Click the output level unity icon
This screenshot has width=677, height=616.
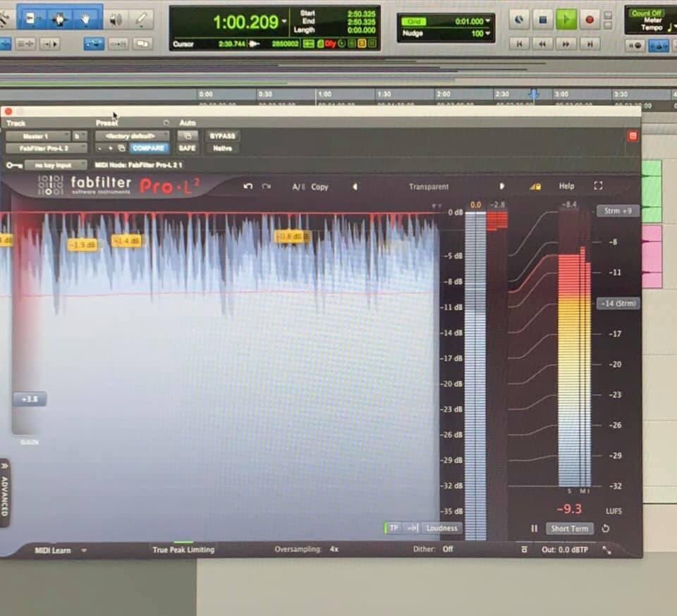524,549
